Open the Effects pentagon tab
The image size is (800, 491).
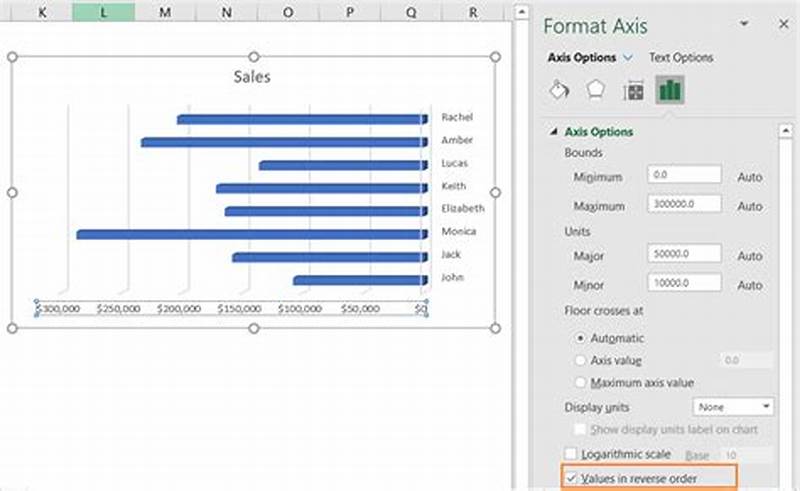tap(595, 90)
